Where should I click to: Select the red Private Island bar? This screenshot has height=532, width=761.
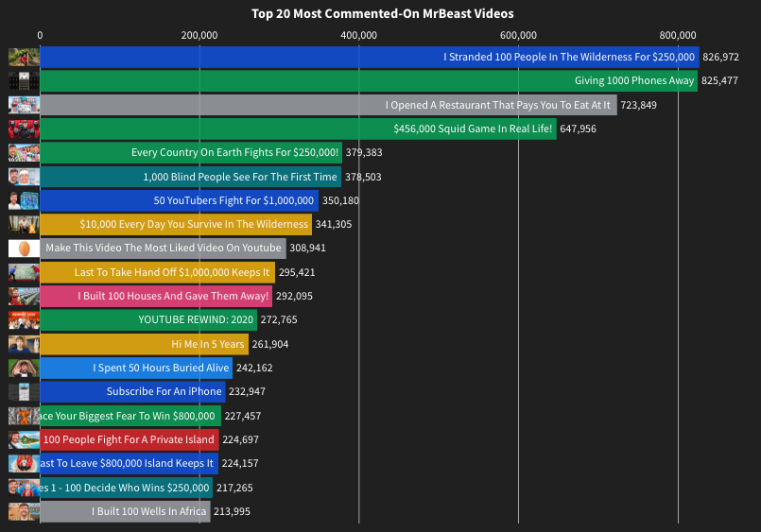point(130,439)
